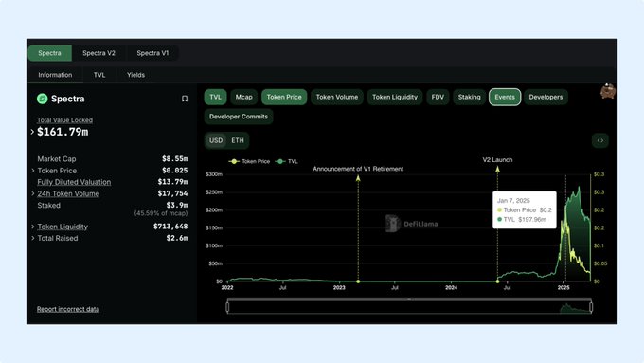Bookmark the Spectra protocol
The image size is (644, 363).
click(185, 99)
